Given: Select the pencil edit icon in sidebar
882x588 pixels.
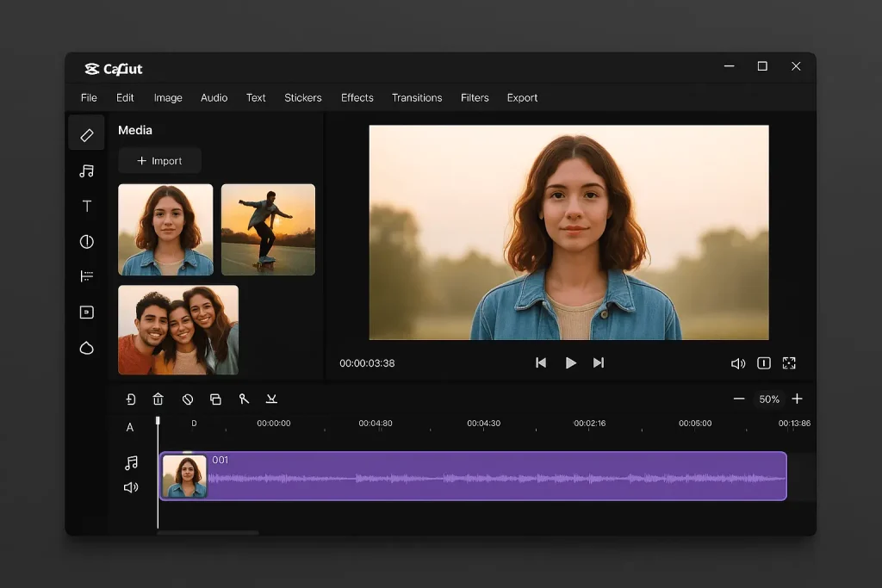Looking at the screenshot, I should [86, 135].
